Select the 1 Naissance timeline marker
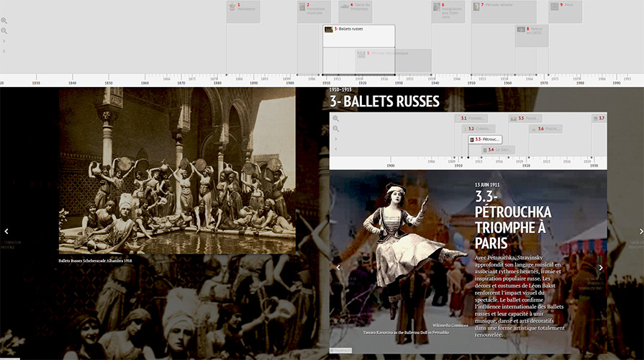 [243, 12]
